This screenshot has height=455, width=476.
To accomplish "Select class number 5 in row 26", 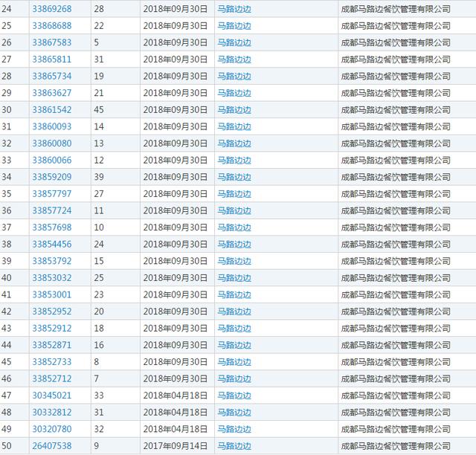I will point(96,42).
